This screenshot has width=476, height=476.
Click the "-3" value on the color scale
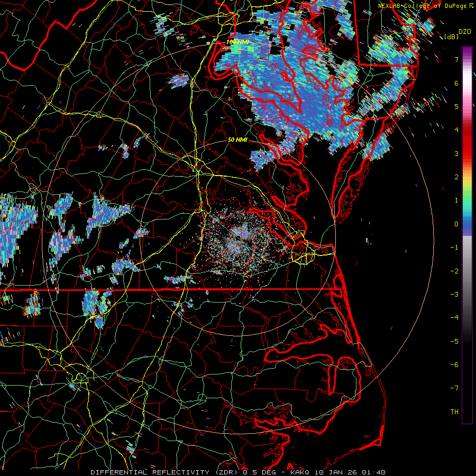(454, 295)
